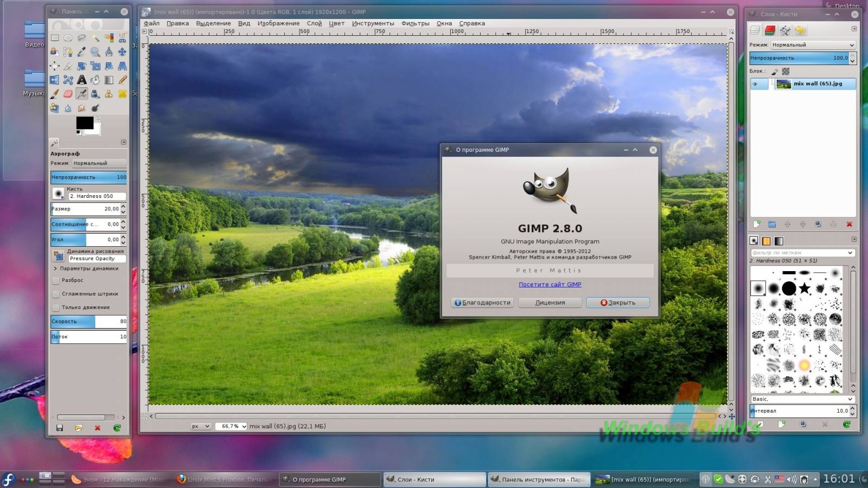Swap foreground and background colors
Viewport: 868px width, 488px height.
click(x=98, y=119)
